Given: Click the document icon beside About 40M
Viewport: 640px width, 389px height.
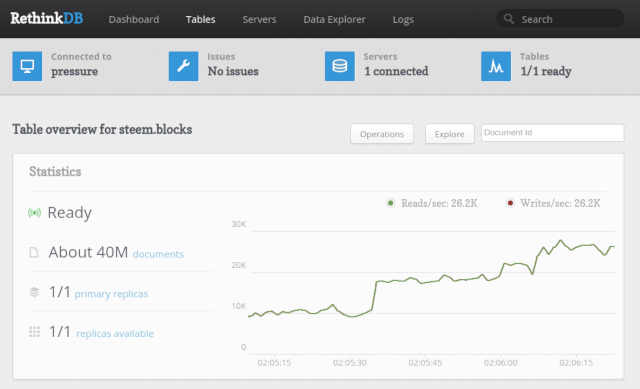Looking at the screenshot, I should (x=34, y=253).
